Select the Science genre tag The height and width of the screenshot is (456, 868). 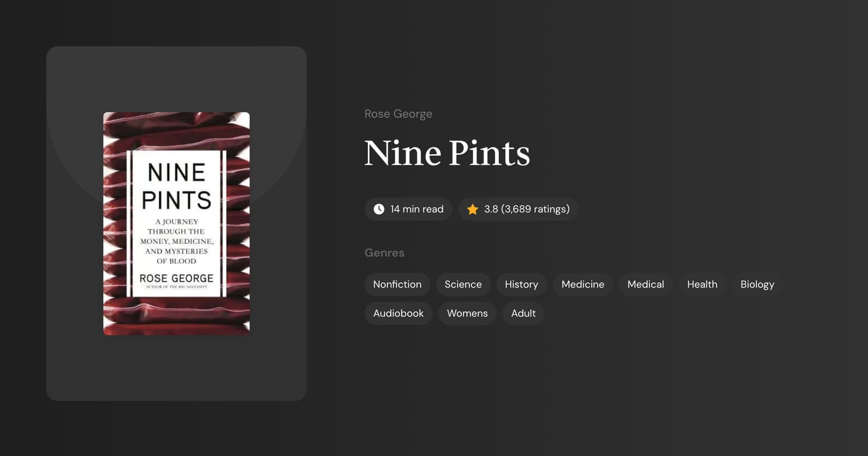(463, 284)
